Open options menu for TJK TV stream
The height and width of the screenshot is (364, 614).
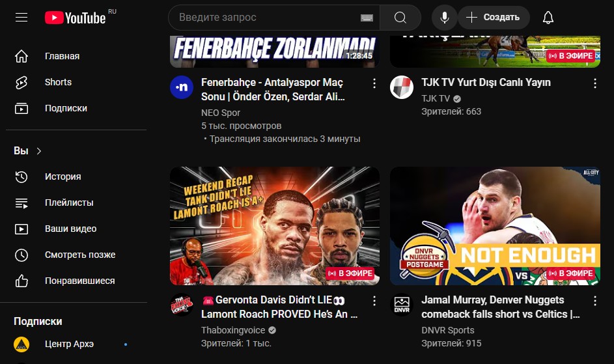[595, 83]
